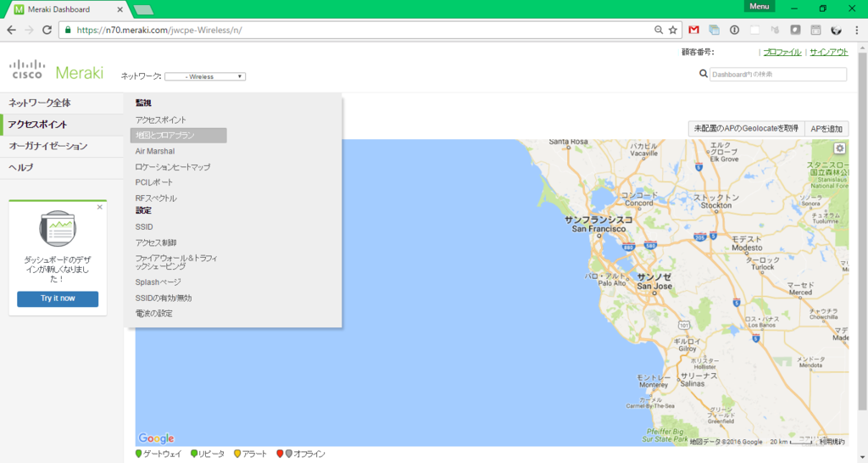Click Santa Rosa label on map
868x463 pixels.
[x=568, y=142]
